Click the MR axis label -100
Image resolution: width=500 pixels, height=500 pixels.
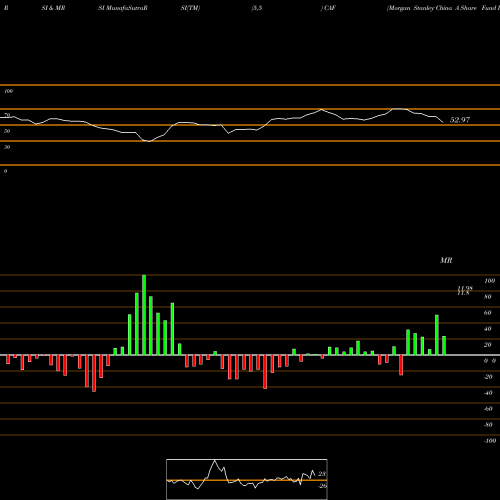coord(490,441)
